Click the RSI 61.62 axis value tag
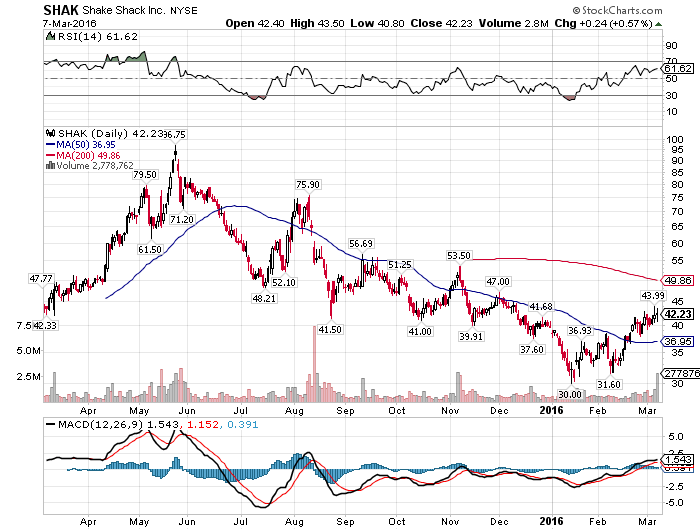 tap(678, 68)
